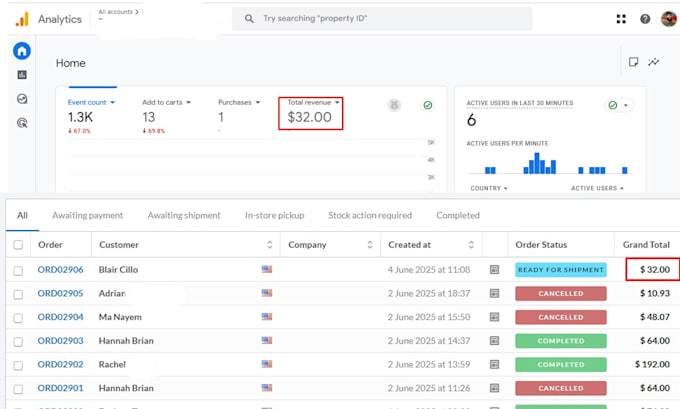Viewport: 680px width, 409px height.
Task: Open the Google apps grid icon
Action: (x=621, y=19)
